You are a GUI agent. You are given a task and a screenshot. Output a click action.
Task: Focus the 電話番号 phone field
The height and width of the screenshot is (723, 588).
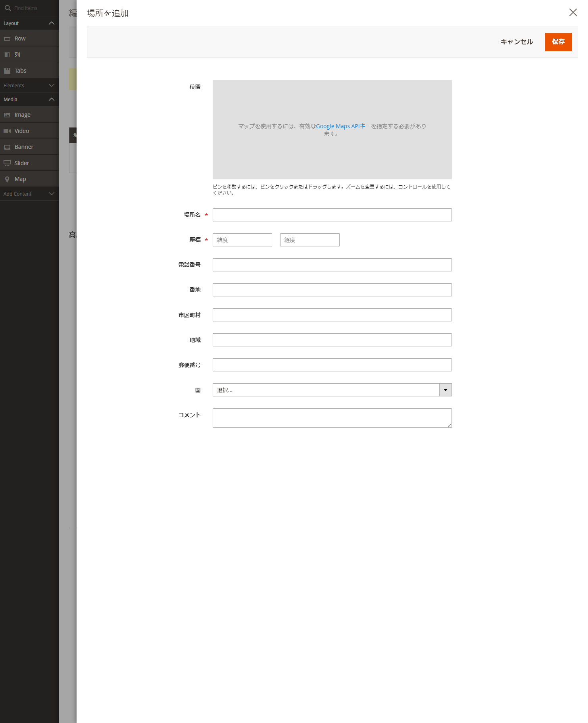(332, 265)
